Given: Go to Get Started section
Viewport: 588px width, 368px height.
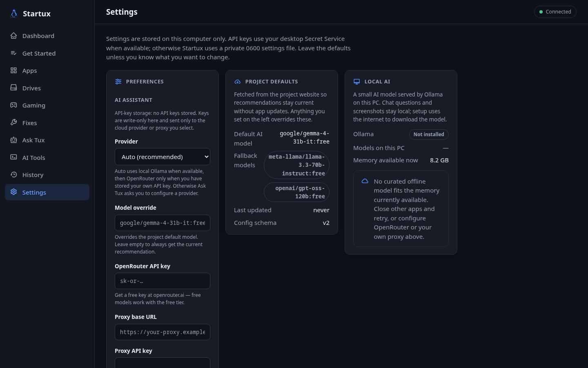Looking at the screenshot, I should pos(47,53).
